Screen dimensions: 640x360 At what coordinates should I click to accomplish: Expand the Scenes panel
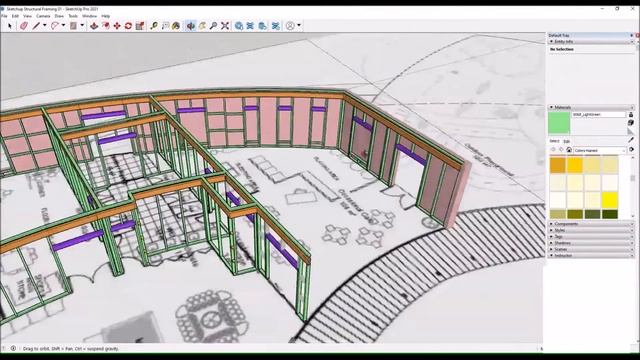(551, 249)
